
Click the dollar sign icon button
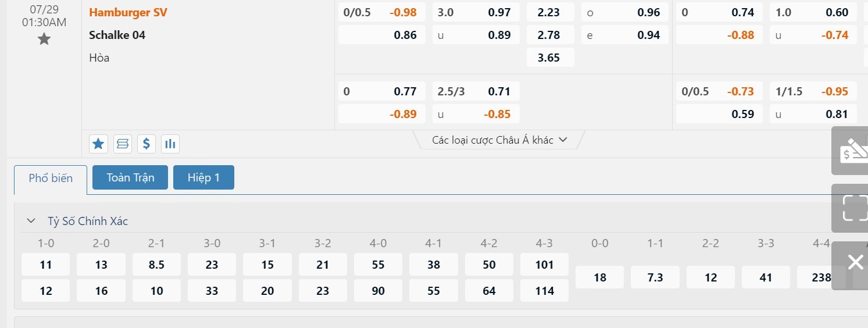click(147, 144)
